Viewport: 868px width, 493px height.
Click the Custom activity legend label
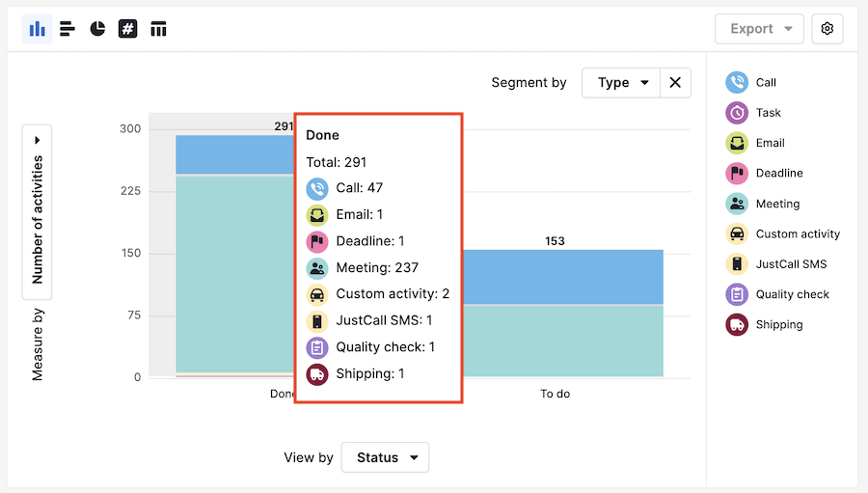coord(798,233)
